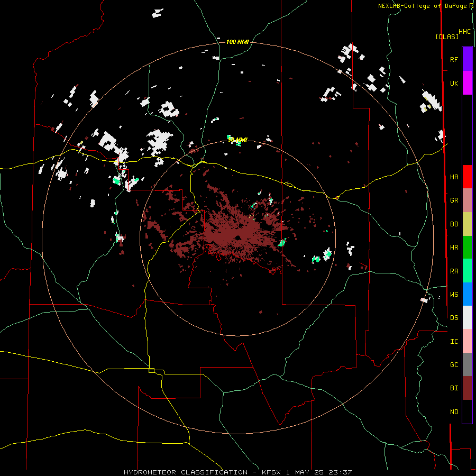Click the UK legend label
The width and height of the screenshot is (476, 476).
pyautogui.click(x=454, y=83)
